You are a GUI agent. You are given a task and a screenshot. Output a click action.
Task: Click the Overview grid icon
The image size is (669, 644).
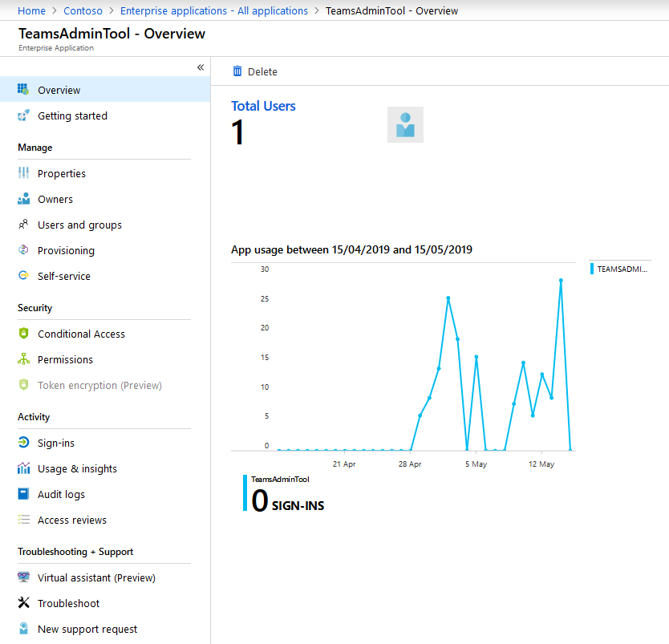(23, 89)
